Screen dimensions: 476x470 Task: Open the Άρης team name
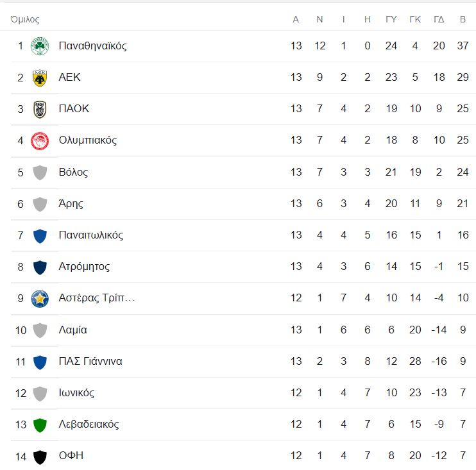tap(71, 204)
